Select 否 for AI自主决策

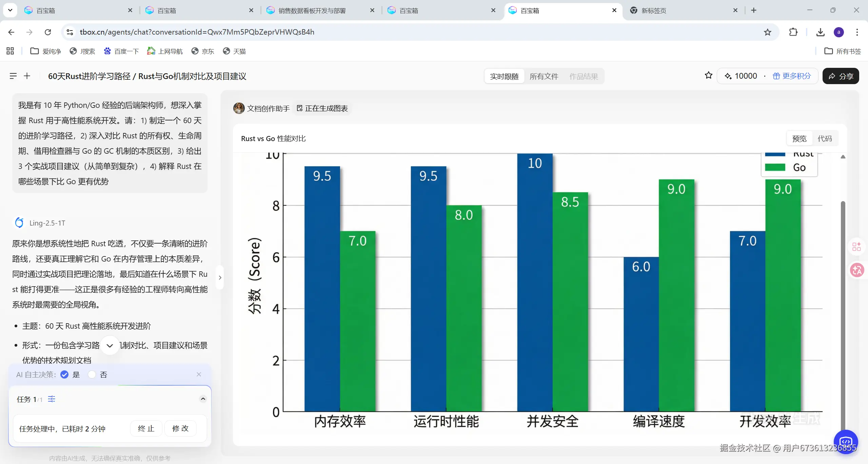coord(92,374)
